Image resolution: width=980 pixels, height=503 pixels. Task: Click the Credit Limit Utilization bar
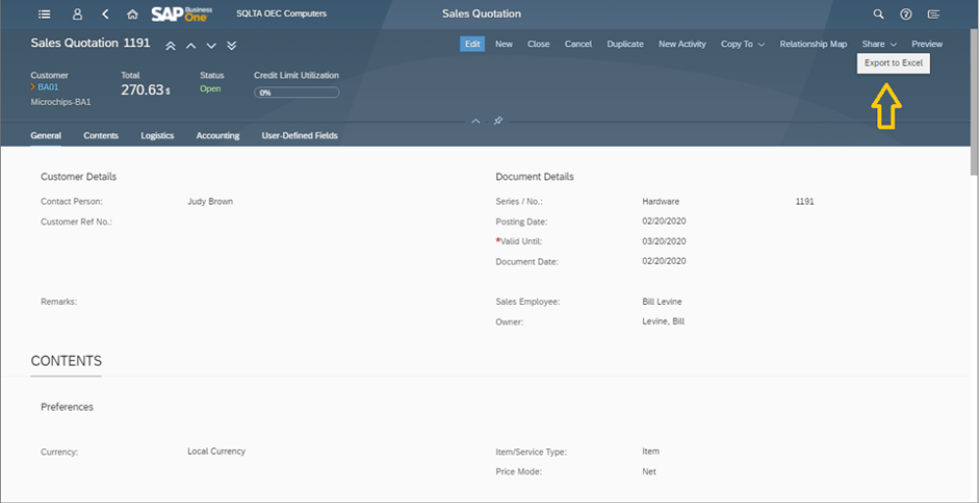coord(296,92)
